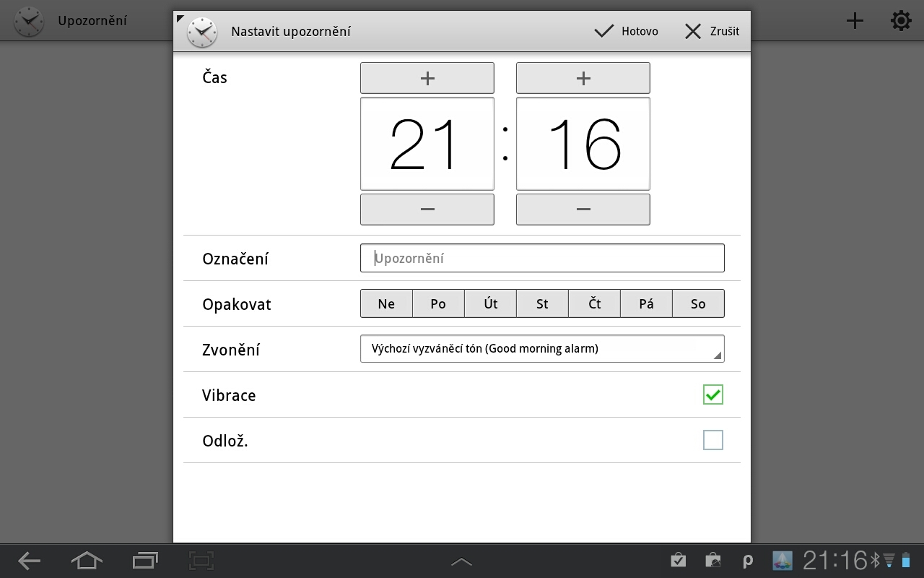Decrease the minutes with the minus stepper

[583, 210]
